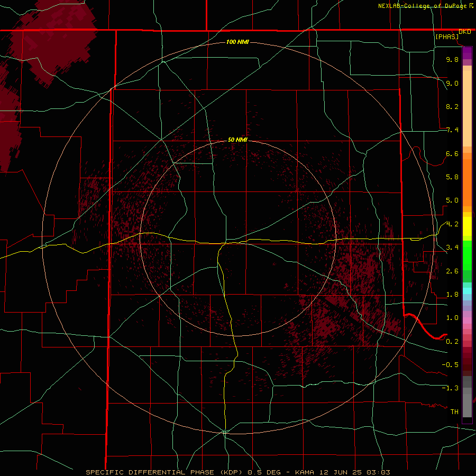Click the [PHAS] legend unit label
Image resolution: width=476 pixels, height=476 pixels.
pos(447,36)
